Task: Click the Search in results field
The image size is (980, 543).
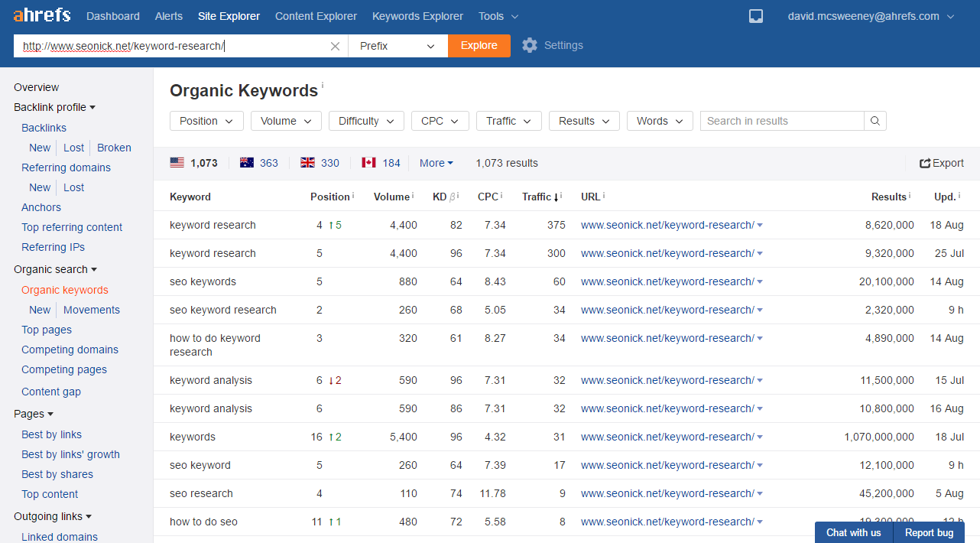Action: 782,121
